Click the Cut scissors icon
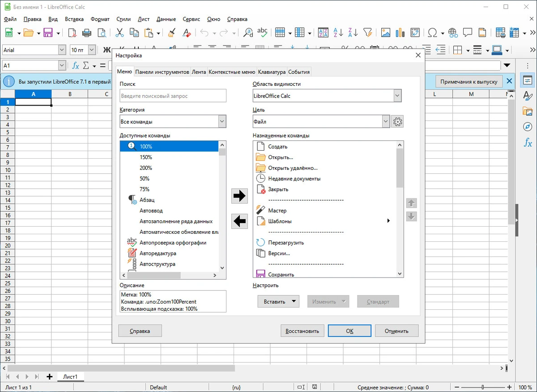This screenshot has height=392, width=537. tap(119, 33)
